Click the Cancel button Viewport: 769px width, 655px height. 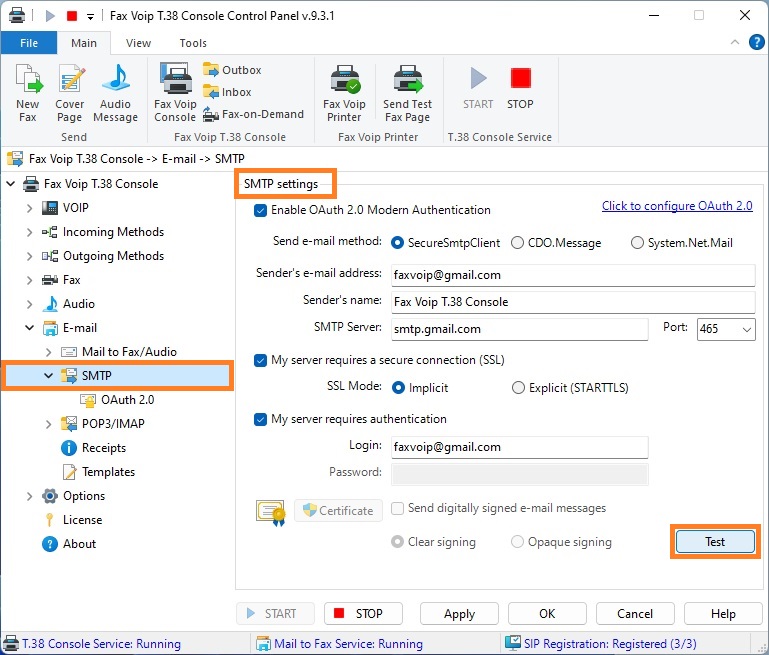pos(635,614)
